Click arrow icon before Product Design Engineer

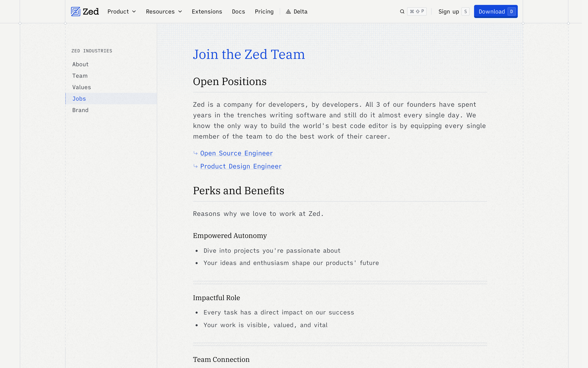pyautogui.click(x=196, y=166)
